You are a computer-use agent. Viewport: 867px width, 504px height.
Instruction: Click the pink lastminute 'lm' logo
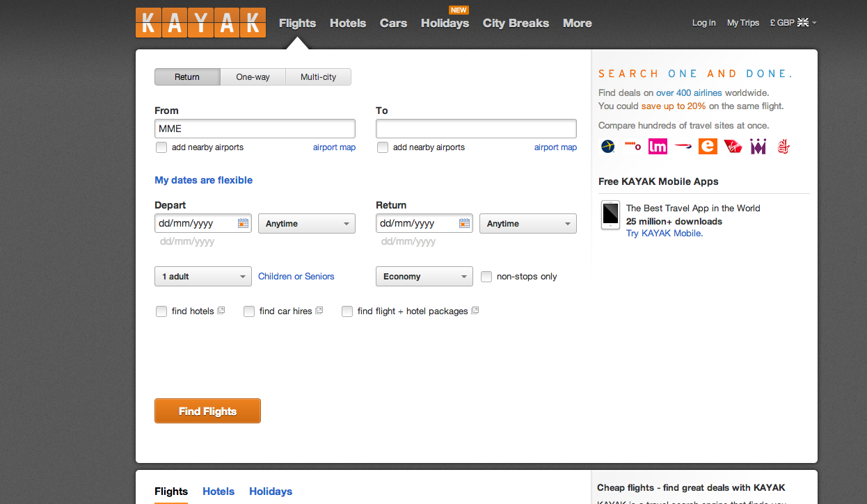click(x=658, y=147)
